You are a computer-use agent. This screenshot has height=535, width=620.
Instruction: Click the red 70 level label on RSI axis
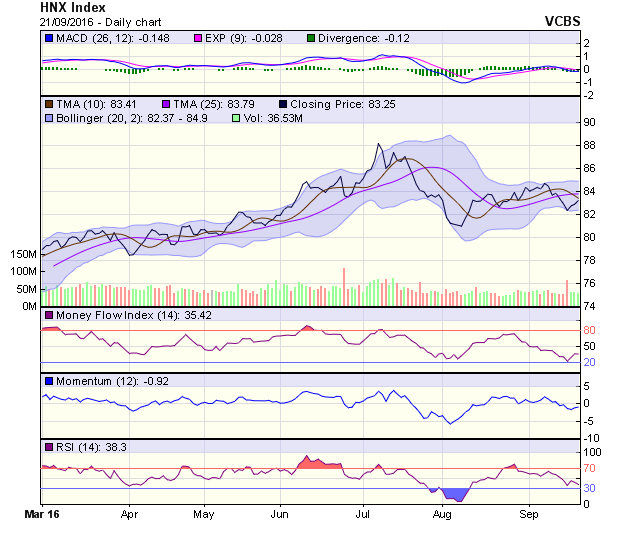point(590,468)
